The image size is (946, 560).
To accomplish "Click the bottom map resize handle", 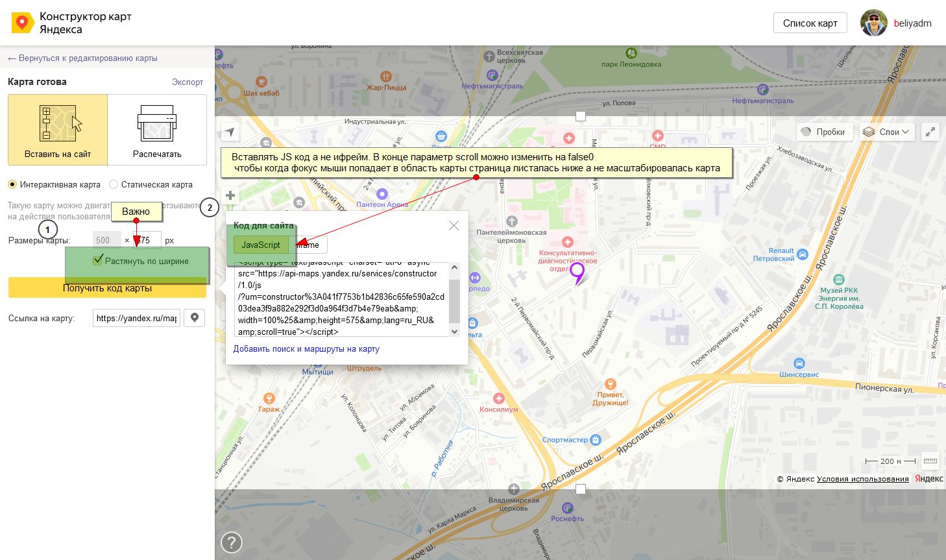I will click(x=581, y=489).
